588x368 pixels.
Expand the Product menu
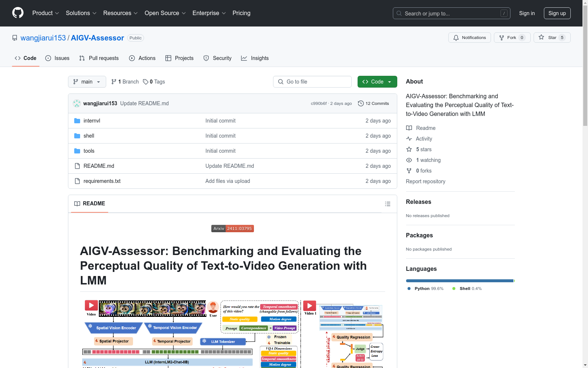[46, 13]
